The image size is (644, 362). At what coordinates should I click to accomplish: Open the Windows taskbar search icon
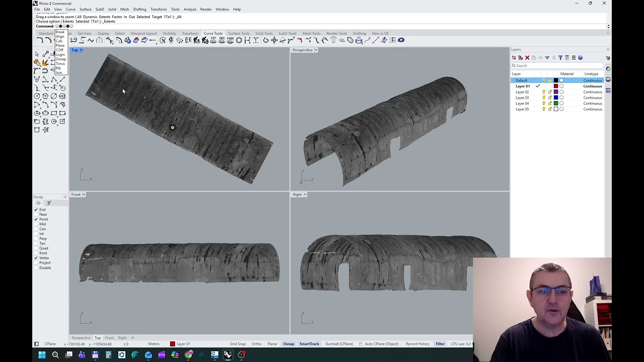click(x=55, y=355)
